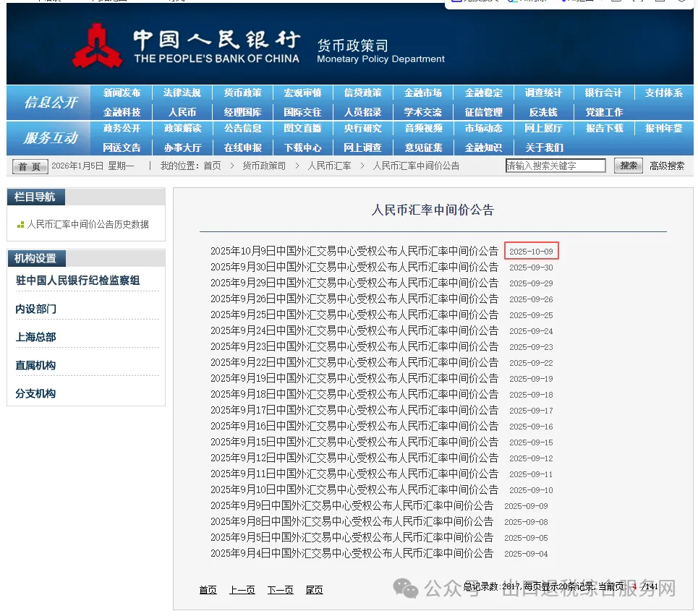Open the 新闻发布 menu item
Viewport: 698px width, 616px height.
point(120,93)
